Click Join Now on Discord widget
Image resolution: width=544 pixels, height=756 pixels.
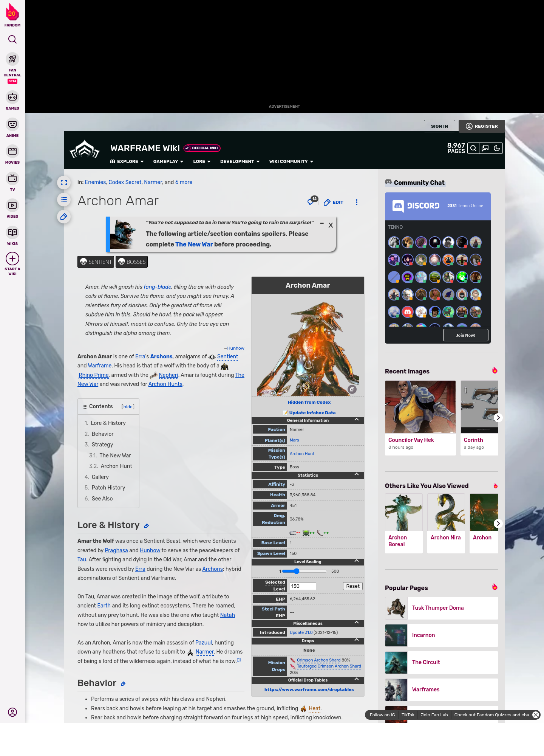(466, 335)
